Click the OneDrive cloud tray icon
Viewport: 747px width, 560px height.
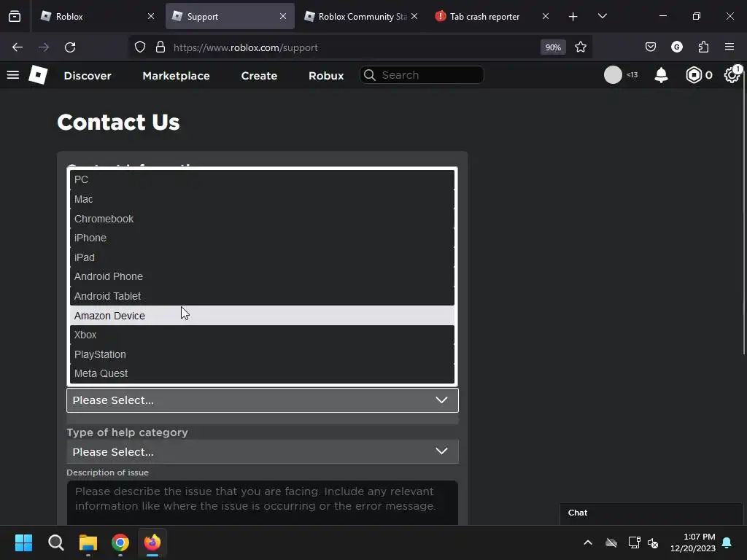point(611,542)
